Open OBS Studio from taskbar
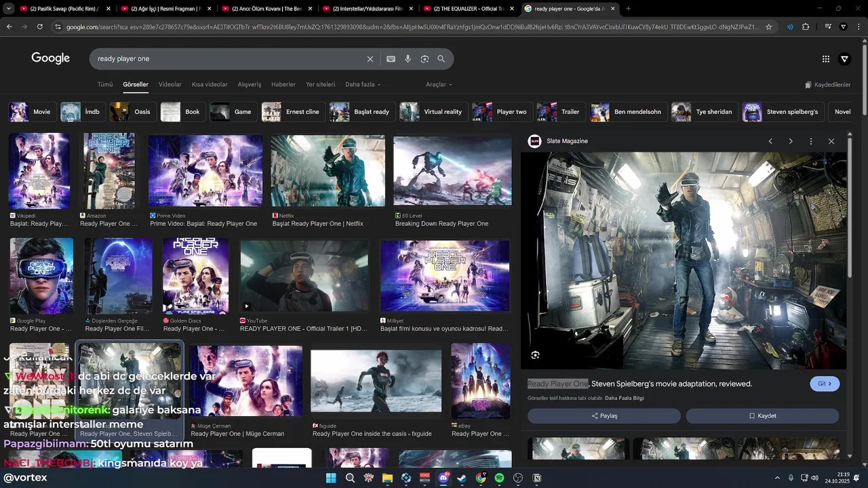Image resolution: width=868 pixels, height=488 pixels. (x=518, y=478)
